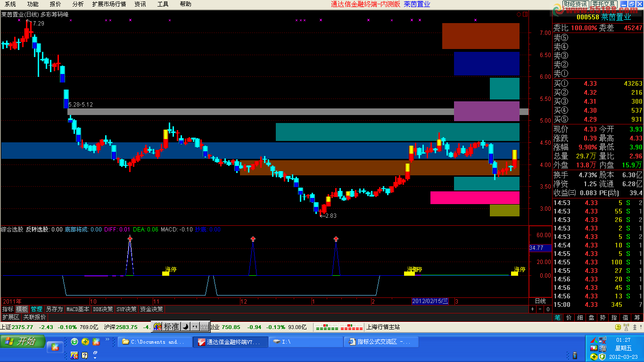Select the 指标 tab
The width and height of the screenshot is (644, 362).
8,309
